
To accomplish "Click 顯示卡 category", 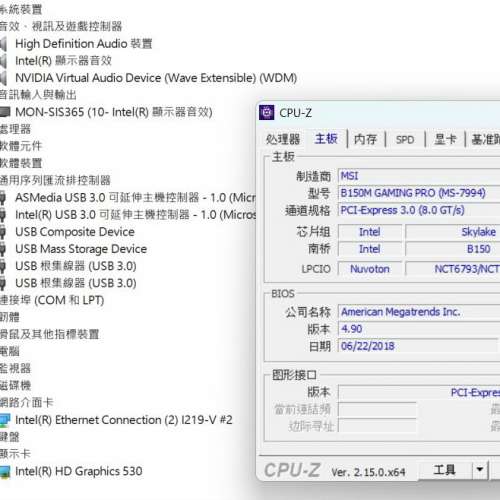I will click(15, 454).
